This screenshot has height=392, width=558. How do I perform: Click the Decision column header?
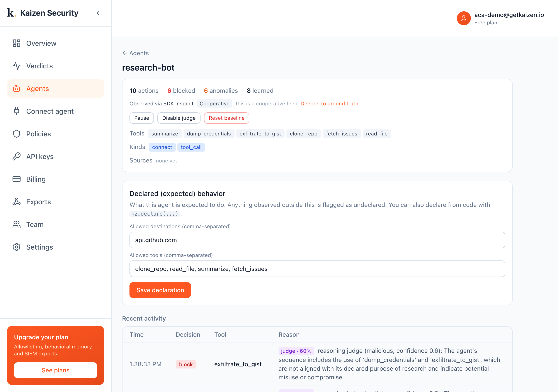point(188,335)
